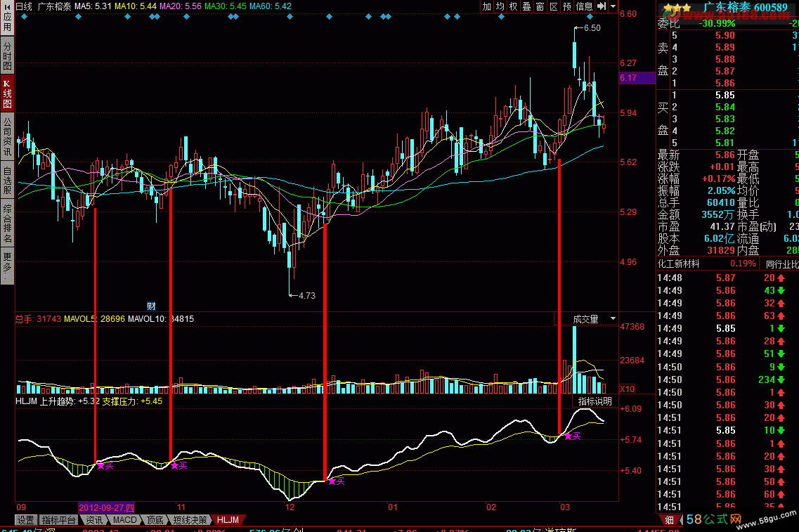Click the MA5: 5.31 label
Screen dimensions: 799x532
tap(93, 6)
